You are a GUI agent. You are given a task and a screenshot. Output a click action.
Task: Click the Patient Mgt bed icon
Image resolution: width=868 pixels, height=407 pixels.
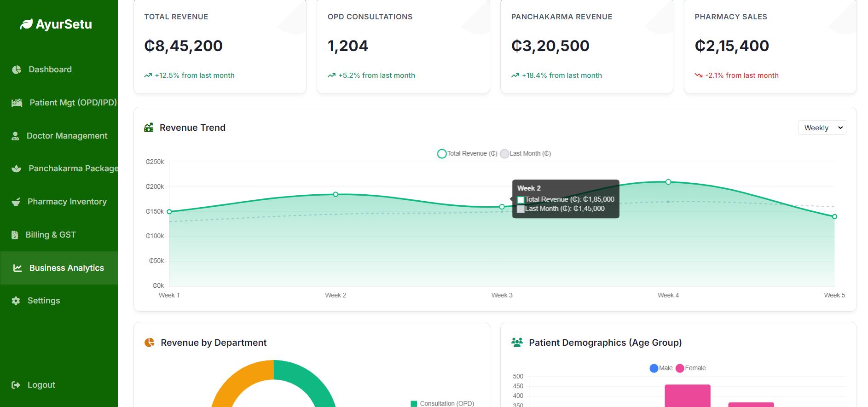pos(17,103)
